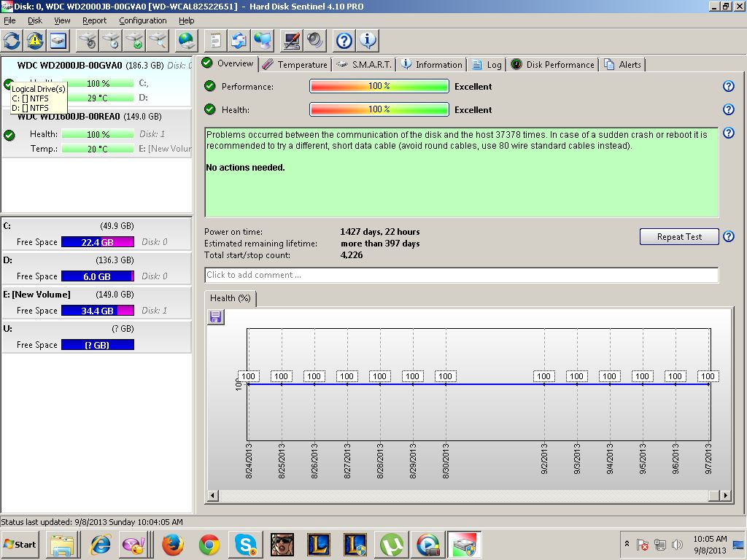Click the graph's right scroll arrow
747x560 pixels.
[x=725, y=496]
